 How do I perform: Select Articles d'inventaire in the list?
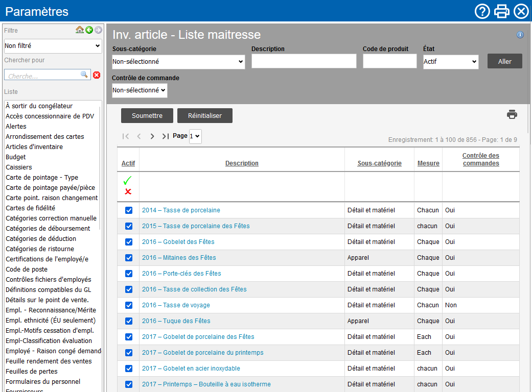click(x=34, y=146)
